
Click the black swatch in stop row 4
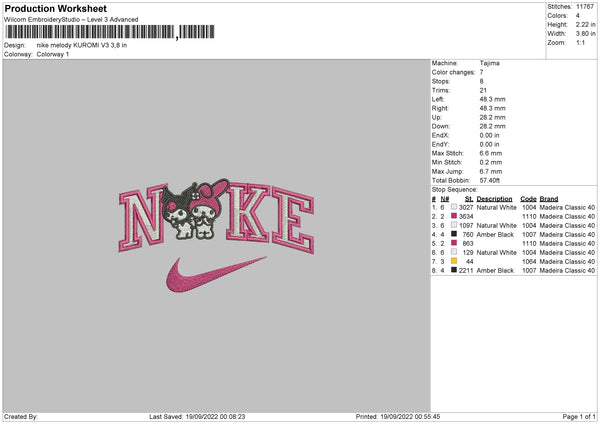pos(454,234)
